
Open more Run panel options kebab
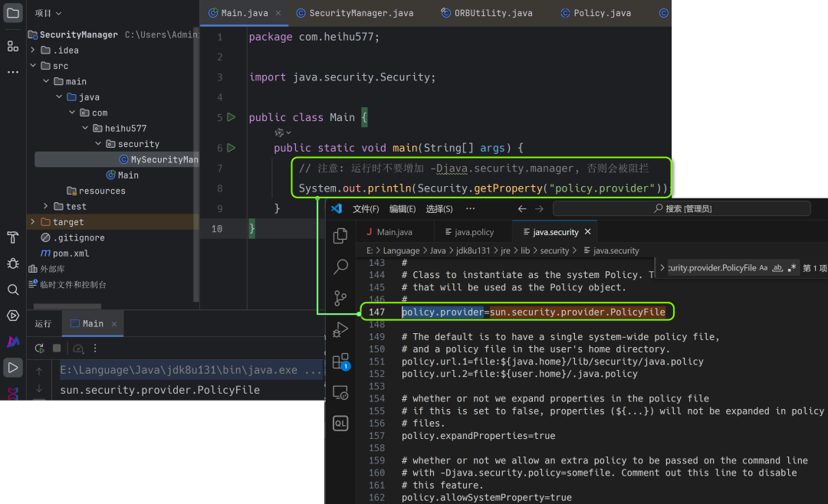pos(95,349)
